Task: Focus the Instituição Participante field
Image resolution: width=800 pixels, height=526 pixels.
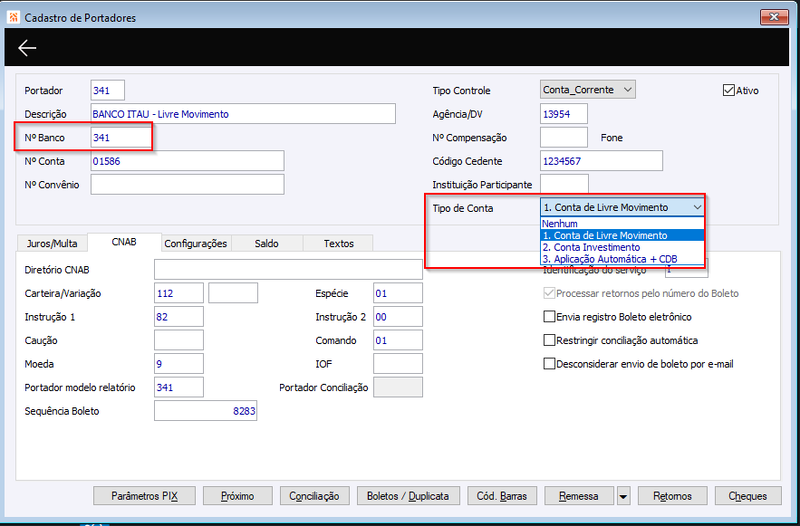Action: pyautogui.click(x=564, y=184)
